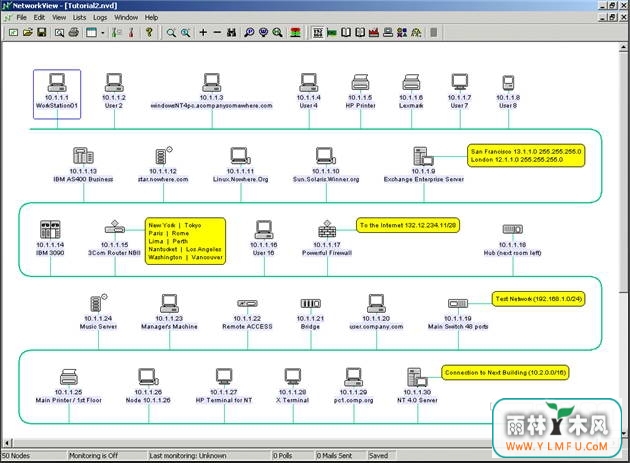Screen dimensions: 630x463
Task: Select the Music Server node icon
Action: tap(98, 303)
